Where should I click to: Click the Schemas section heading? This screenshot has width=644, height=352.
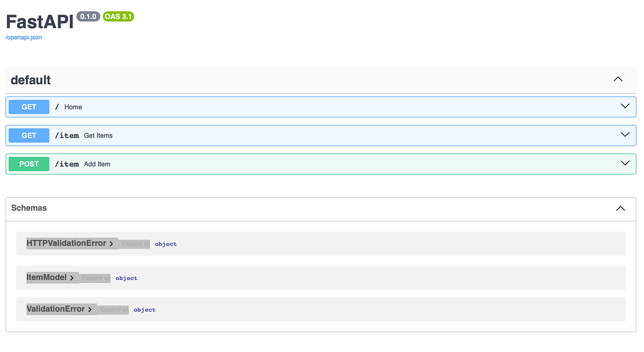[29, 208]
